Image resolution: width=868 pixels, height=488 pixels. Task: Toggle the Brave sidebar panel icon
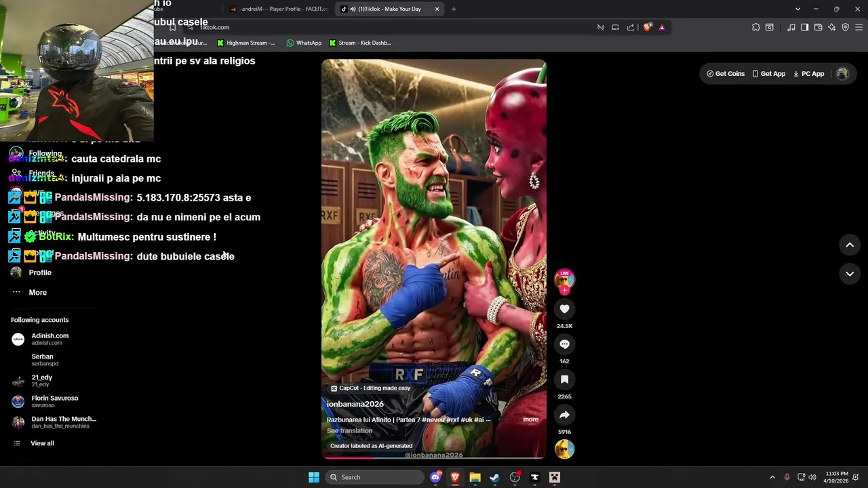pyautogui.click(x=804, y=27)
